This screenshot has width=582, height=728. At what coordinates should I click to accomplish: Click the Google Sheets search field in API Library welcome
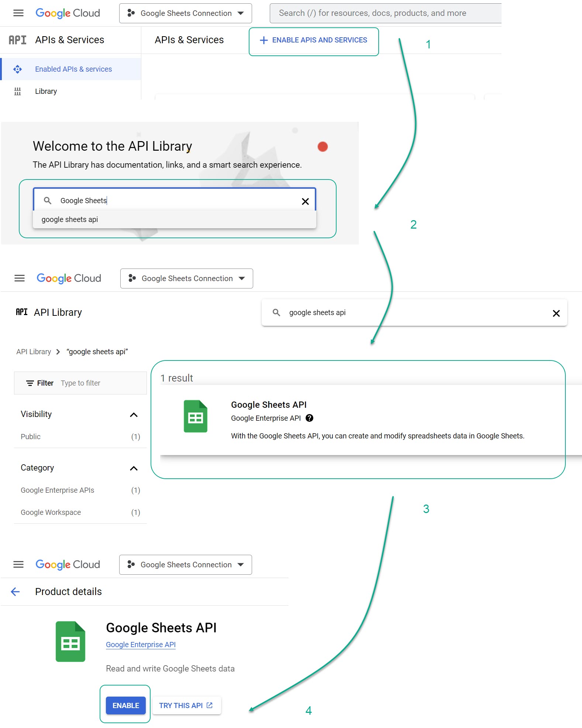175,201
